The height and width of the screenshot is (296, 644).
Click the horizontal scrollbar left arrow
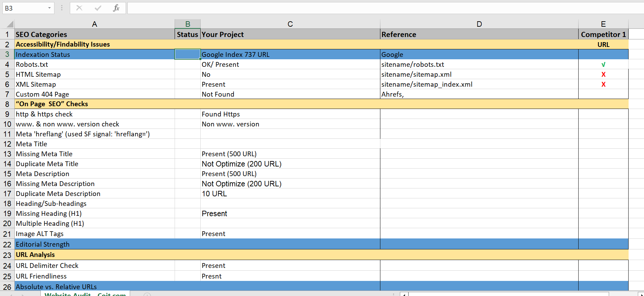(404, 294)
